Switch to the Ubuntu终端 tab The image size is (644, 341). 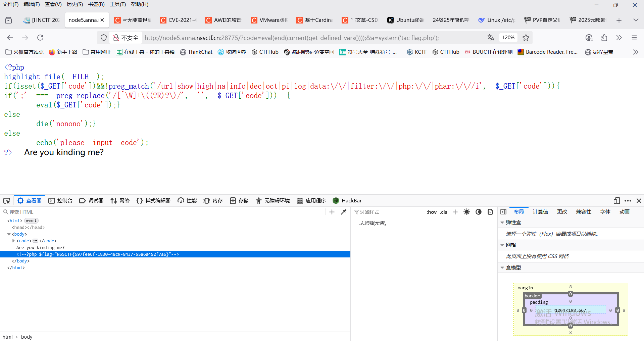click(405, 20)
